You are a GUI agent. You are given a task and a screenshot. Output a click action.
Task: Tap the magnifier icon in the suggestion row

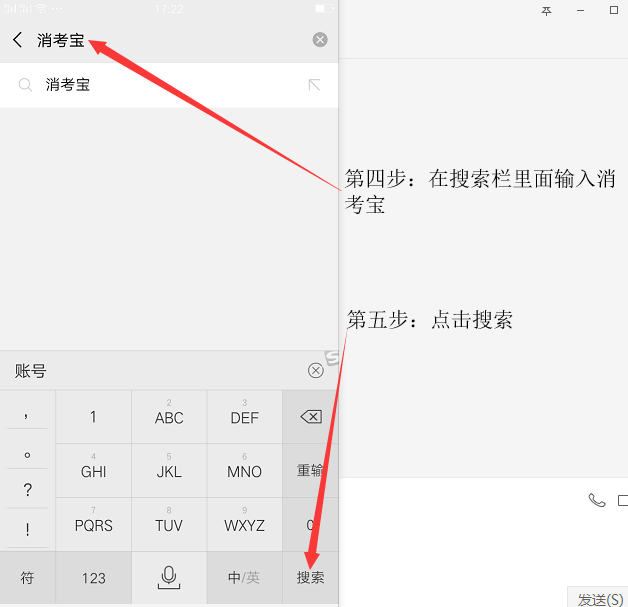point(25,85)
